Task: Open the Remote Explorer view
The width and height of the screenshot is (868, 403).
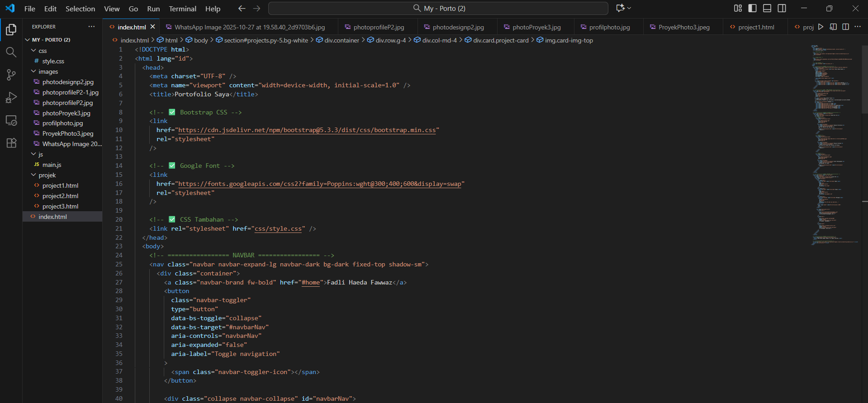Action: point(11,121)
